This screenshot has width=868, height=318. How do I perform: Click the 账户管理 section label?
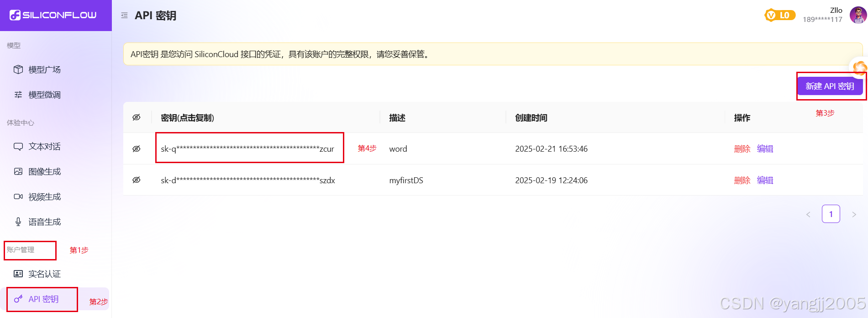click(21, 250)
